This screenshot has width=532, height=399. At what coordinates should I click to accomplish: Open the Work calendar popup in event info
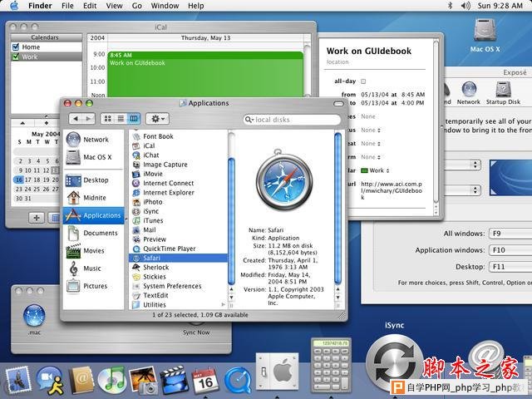tap(375, 170)
